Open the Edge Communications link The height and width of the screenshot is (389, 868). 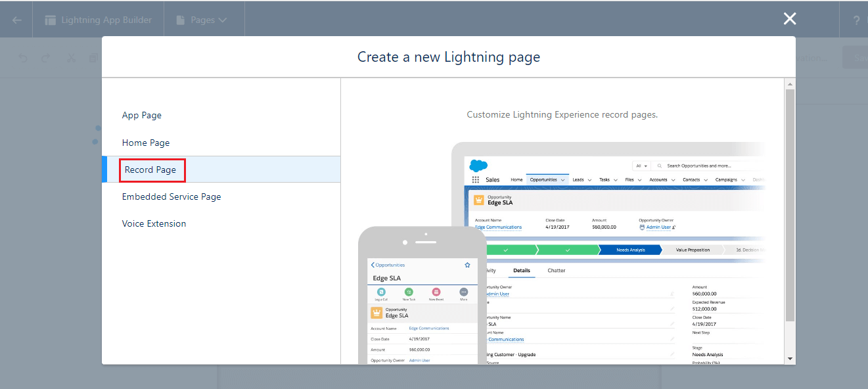499,226
